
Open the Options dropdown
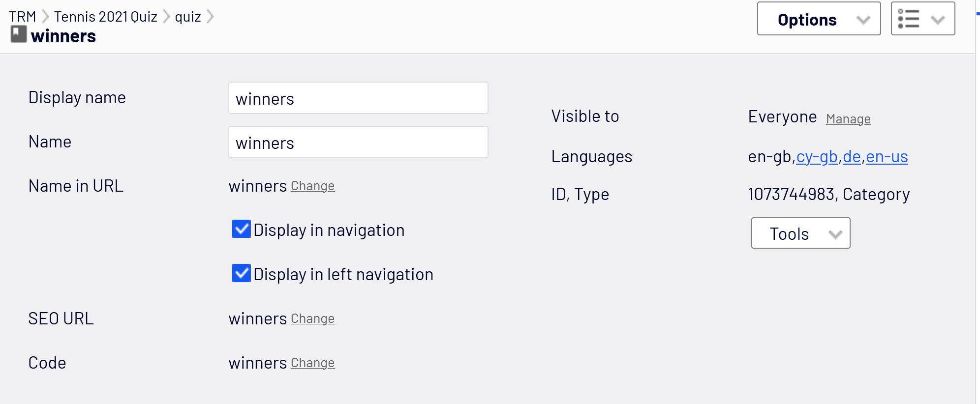[x=819, y=19]
